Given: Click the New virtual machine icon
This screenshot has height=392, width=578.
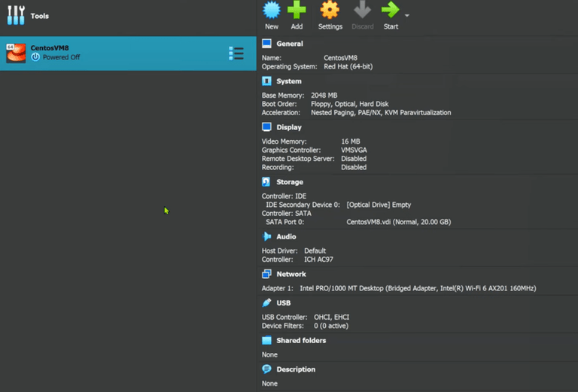Looking at the screenshot, I should 272,10.
